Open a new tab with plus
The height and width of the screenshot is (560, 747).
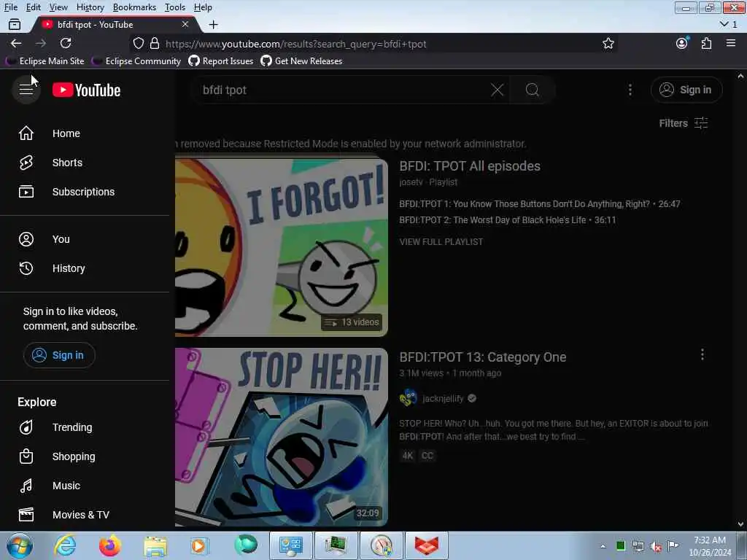coord(214,24)
